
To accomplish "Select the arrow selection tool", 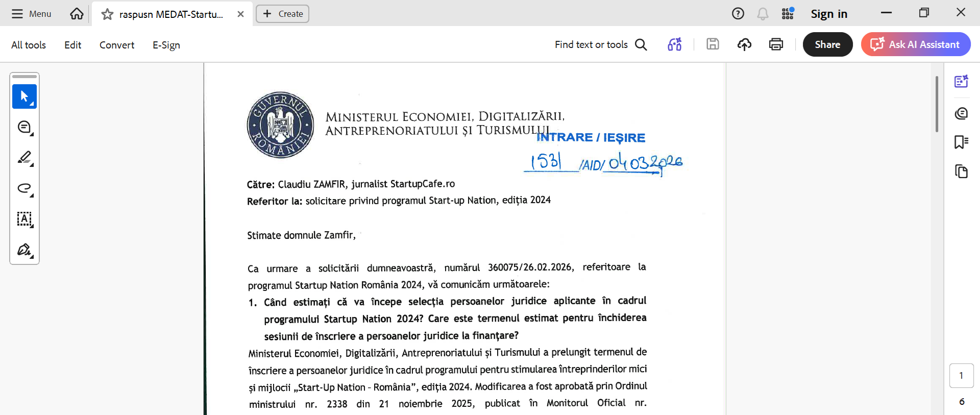I will pos(24,96).
